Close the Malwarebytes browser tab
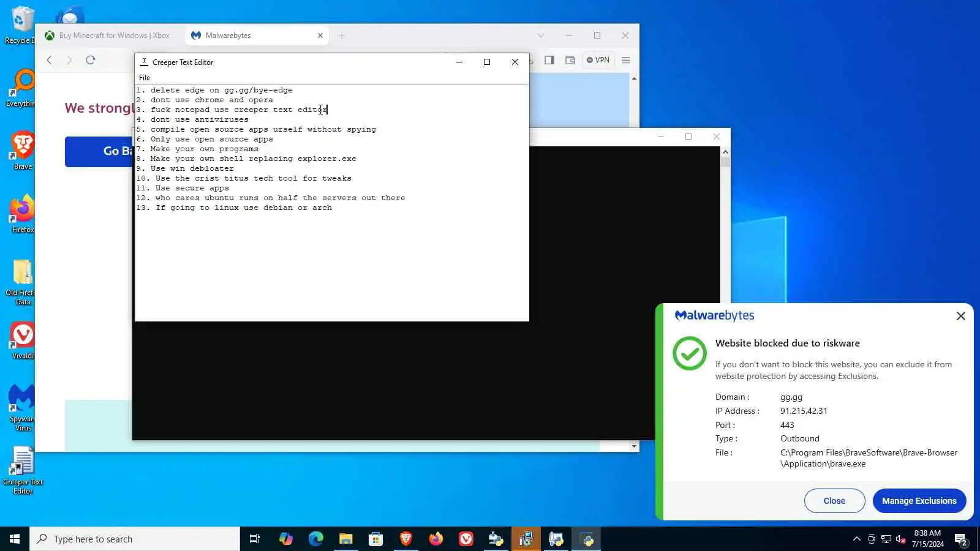 320,36
